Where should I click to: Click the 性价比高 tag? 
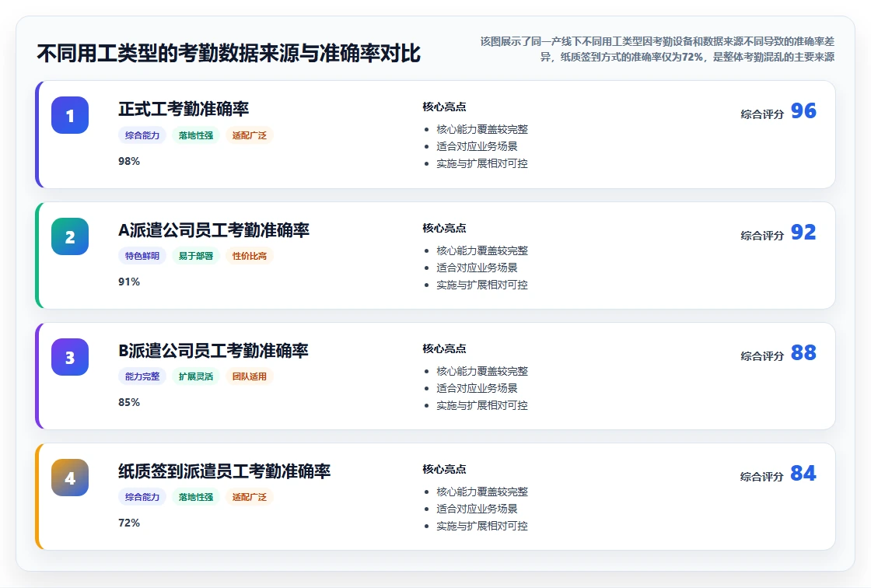[x=250, y=256]
